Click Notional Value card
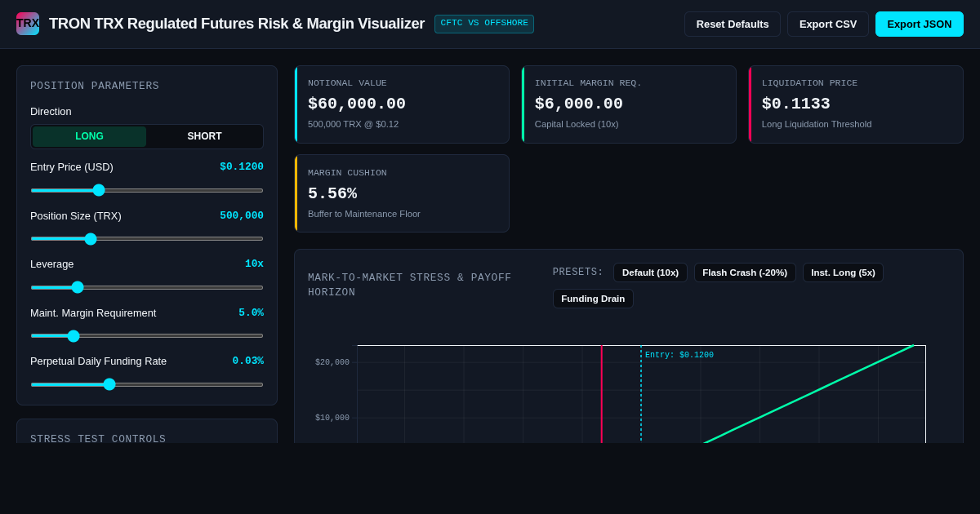 [402, 104]
